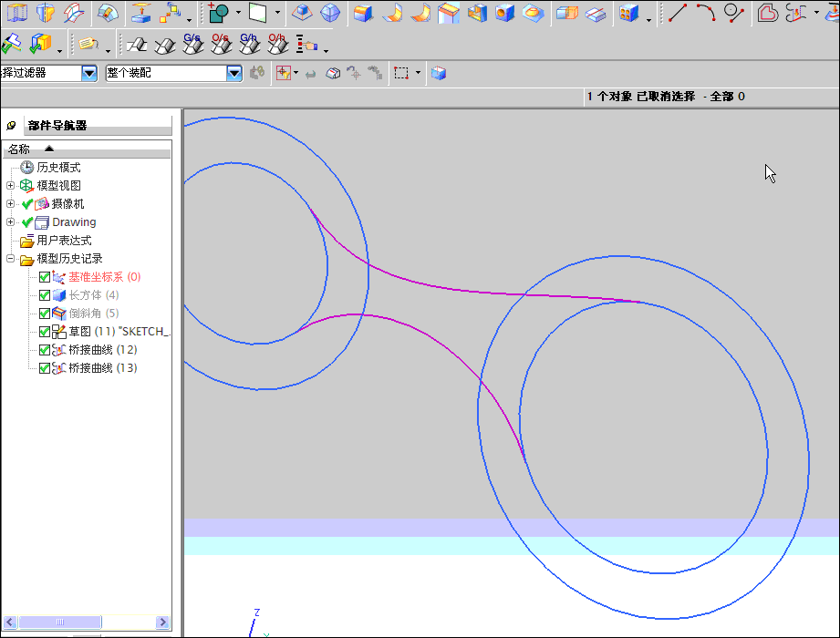This screenshot has height=638, width=840.
Task: Click the O/s surface analysis icon
Action: click(221, 44)
